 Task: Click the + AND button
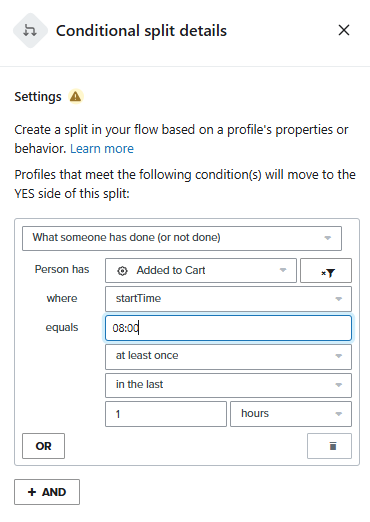[x=47, y=492]
